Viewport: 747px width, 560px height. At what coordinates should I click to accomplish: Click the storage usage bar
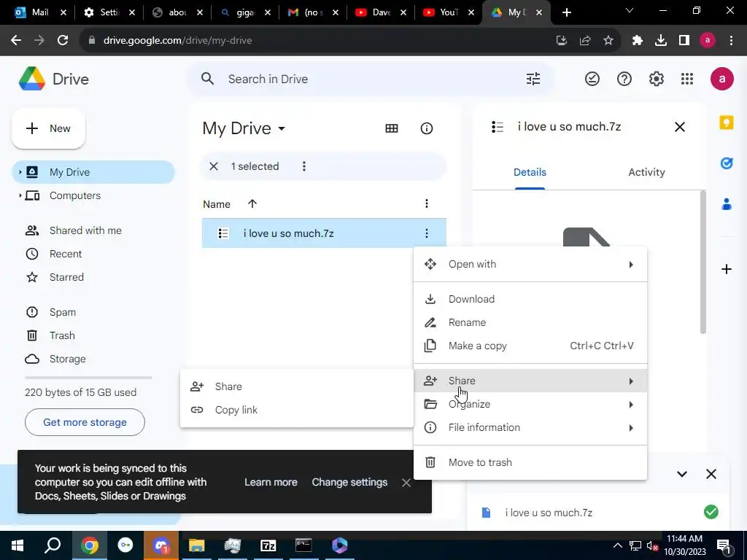pos(88,378)
